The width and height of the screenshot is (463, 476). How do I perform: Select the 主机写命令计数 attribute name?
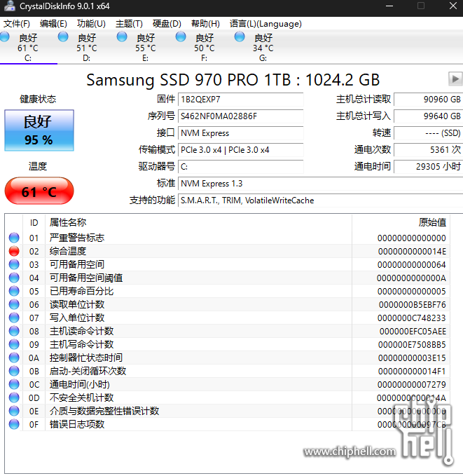(x=81, y=344)
